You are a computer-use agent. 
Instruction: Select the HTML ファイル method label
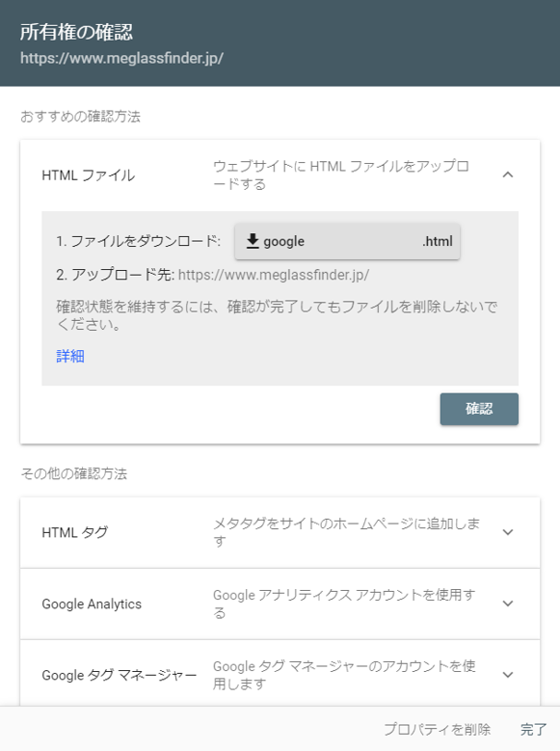pyautogui.click(x=89, y=175)
